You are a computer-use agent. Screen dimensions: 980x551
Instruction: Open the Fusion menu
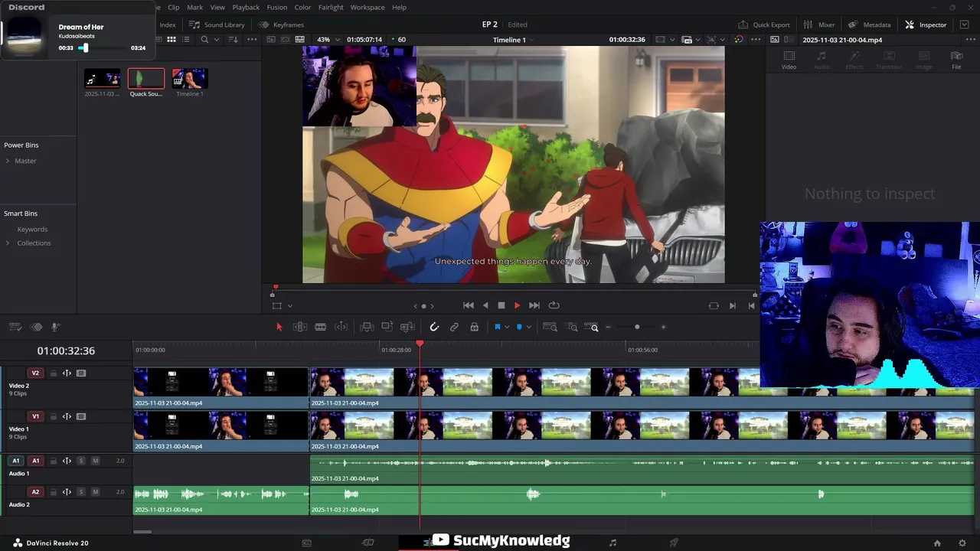pyautogui.click(x=277, y=7)
